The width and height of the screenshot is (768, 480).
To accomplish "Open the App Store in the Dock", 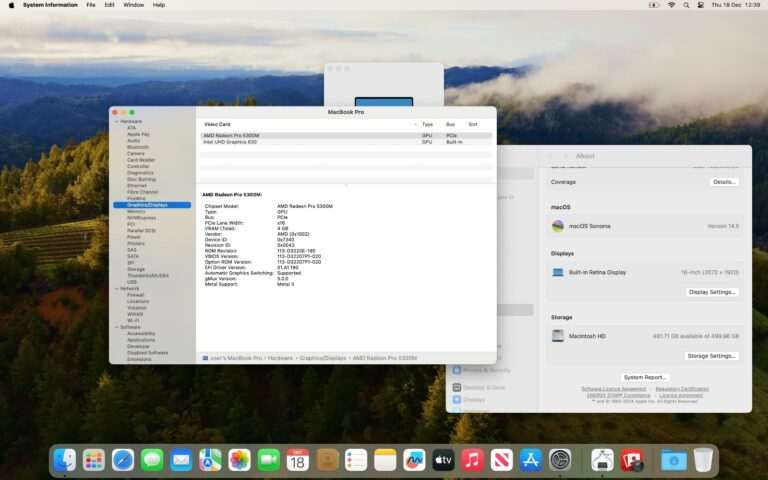I will (531, 460).
